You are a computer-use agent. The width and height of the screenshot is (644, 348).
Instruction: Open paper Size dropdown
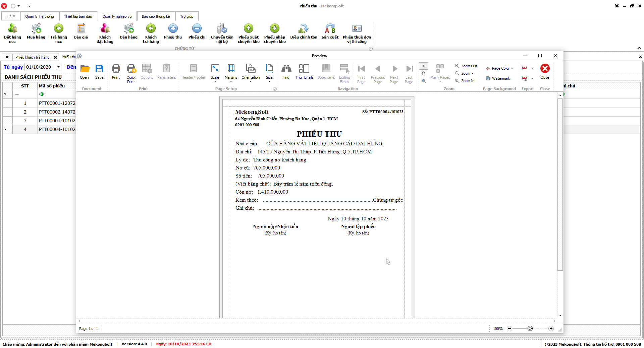pyautogui.click(x=269, y=73)
